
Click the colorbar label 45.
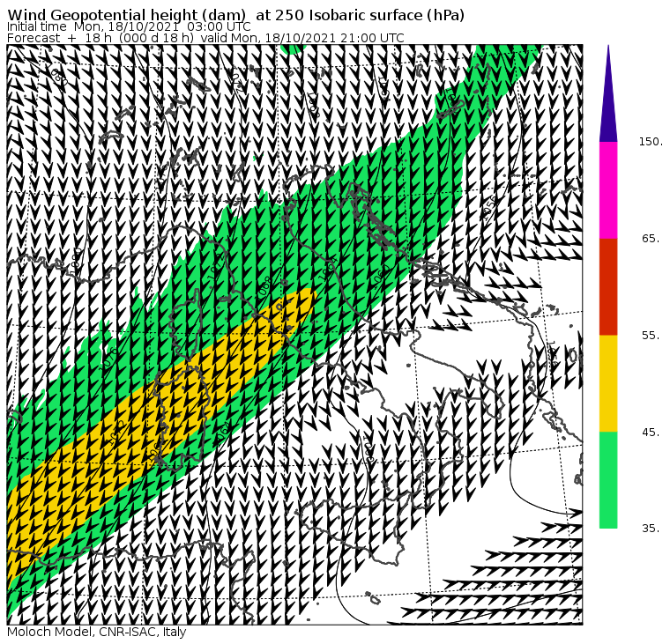pos(651,433)
